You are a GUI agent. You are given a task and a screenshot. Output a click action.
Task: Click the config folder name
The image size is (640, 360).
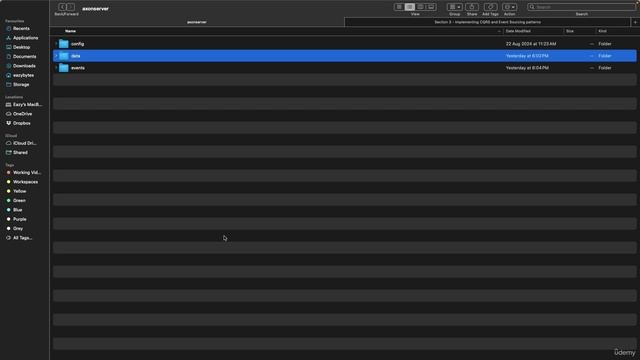[78, 44]
